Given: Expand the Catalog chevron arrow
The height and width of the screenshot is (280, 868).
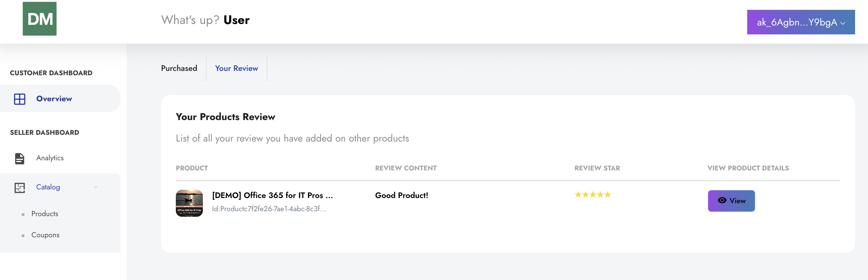Looking at the screenshot, I should [x=96, y=187].
